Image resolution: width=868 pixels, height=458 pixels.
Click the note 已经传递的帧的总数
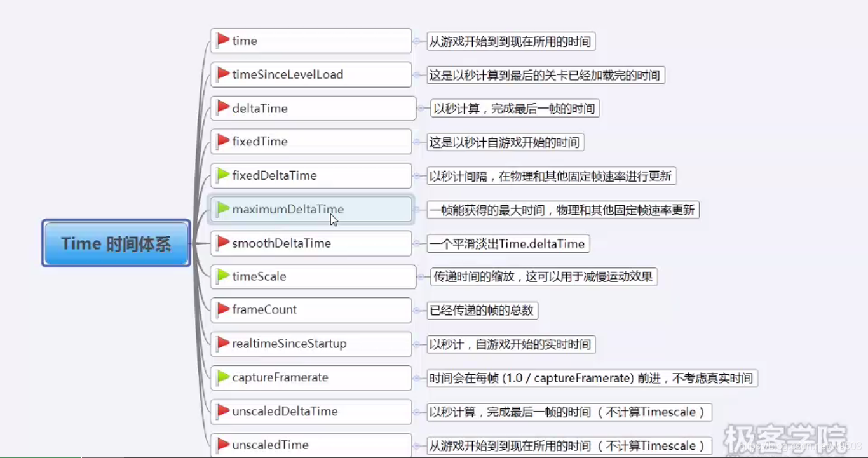pos(482,311)
